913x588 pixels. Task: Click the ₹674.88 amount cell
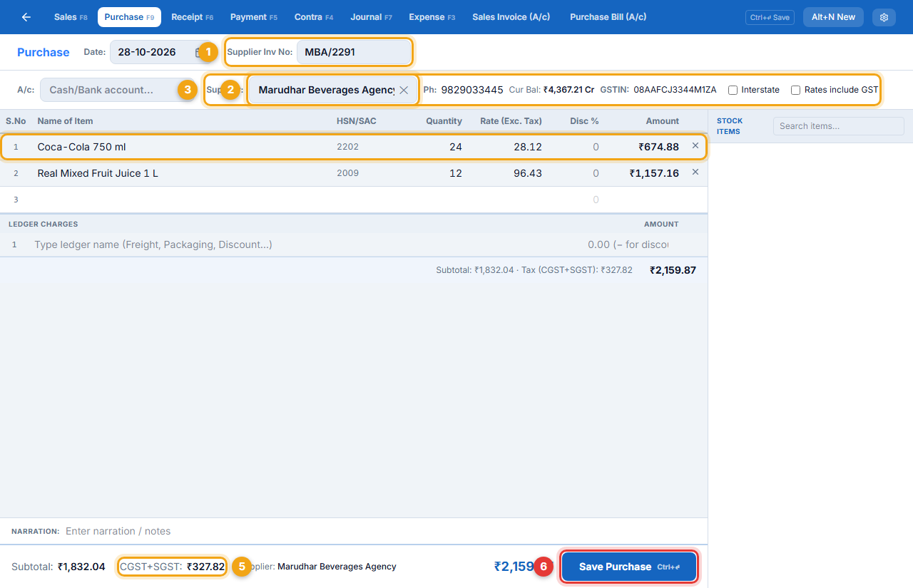tap(658, 147)
